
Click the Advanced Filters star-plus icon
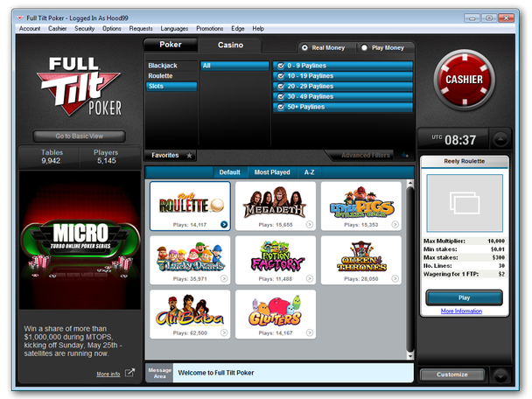click(405, 155)
